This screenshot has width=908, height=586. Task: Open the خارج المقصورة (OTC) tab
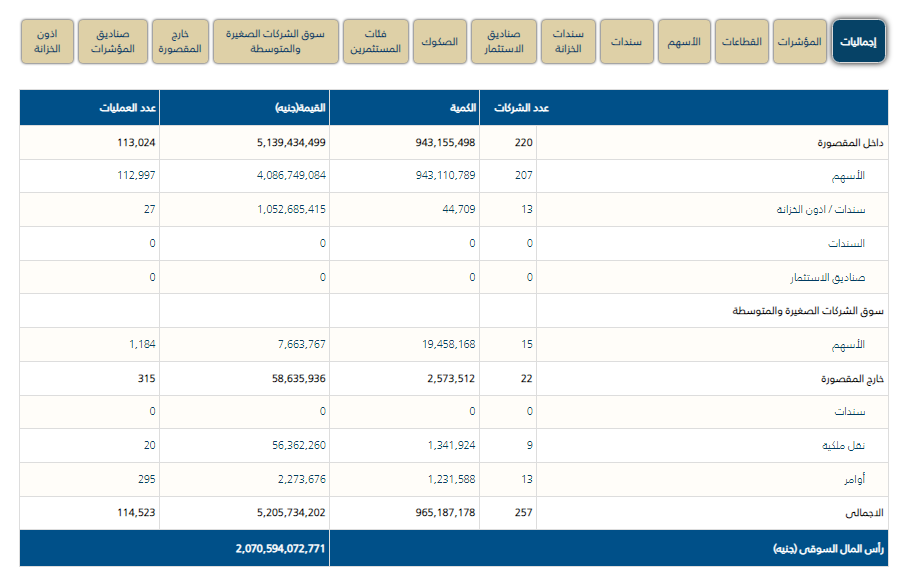pyautogui.click(x=180, y=41)
